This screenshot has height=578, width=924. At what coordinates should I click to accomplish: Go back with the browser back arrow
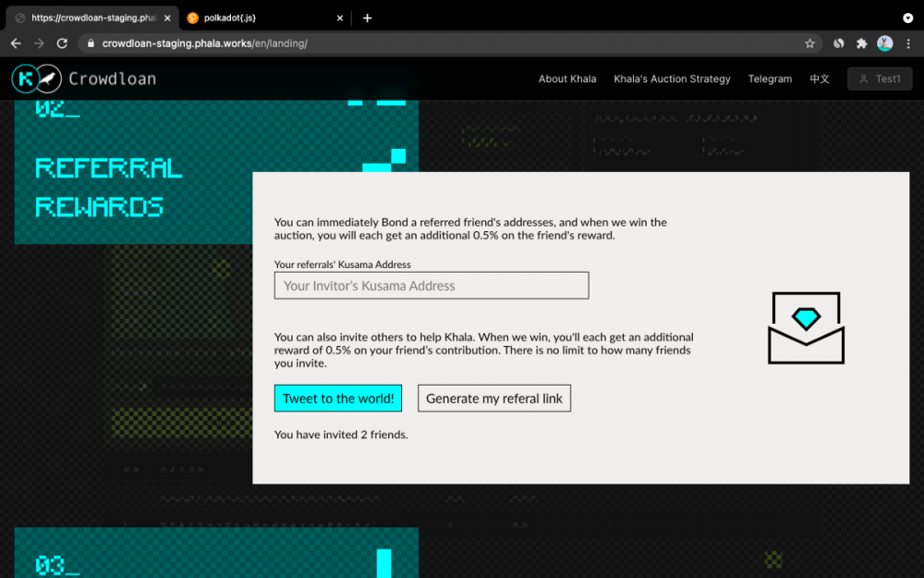pos(16,43)
